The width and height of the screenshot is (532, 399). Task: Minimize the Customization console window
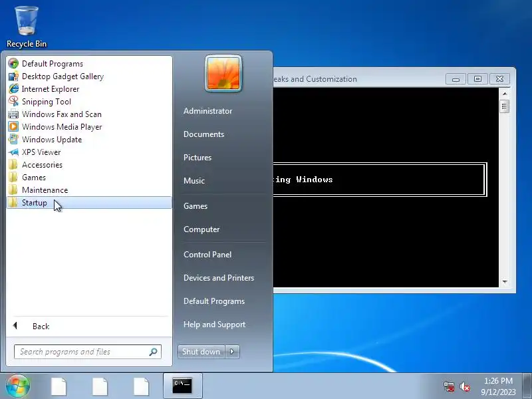[x=456, y=79]
